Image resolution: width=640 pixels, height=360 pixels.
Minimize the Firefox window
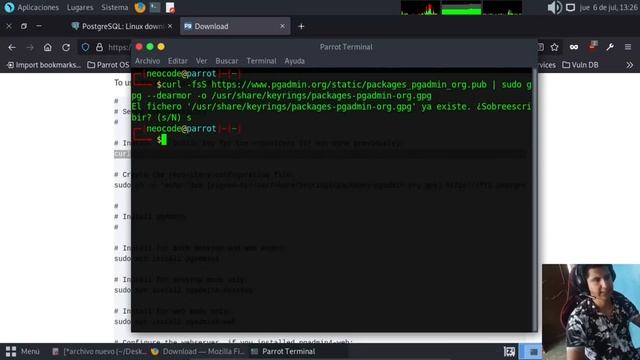(39, 26)
